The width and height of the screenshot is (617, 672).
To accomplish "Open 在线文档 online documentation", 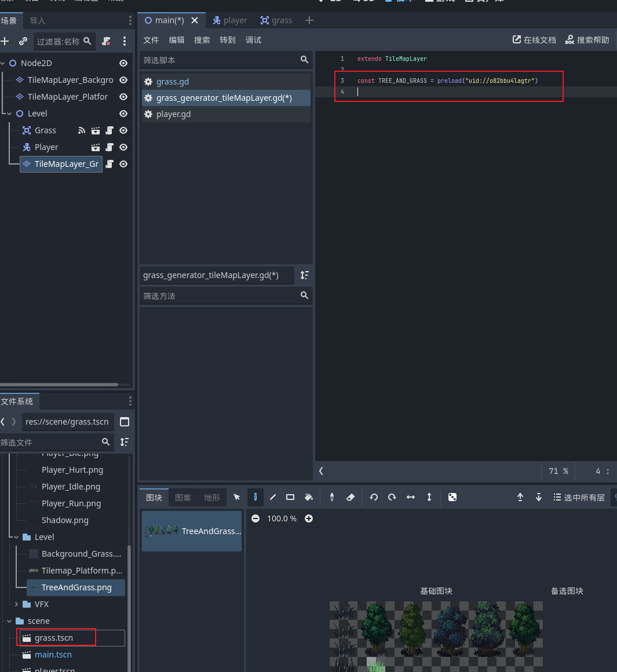I will (534, 40).
